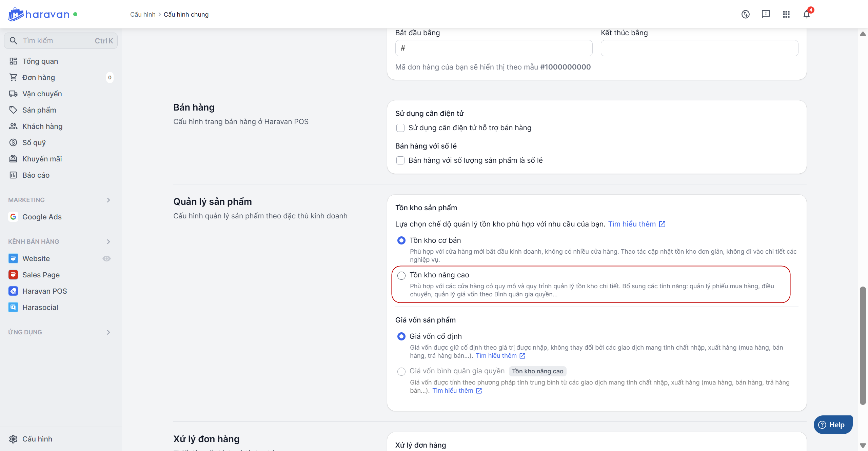The image size is (868, 451).
Task: Click the notification bell icon
Action: click(x=806, y=14)
